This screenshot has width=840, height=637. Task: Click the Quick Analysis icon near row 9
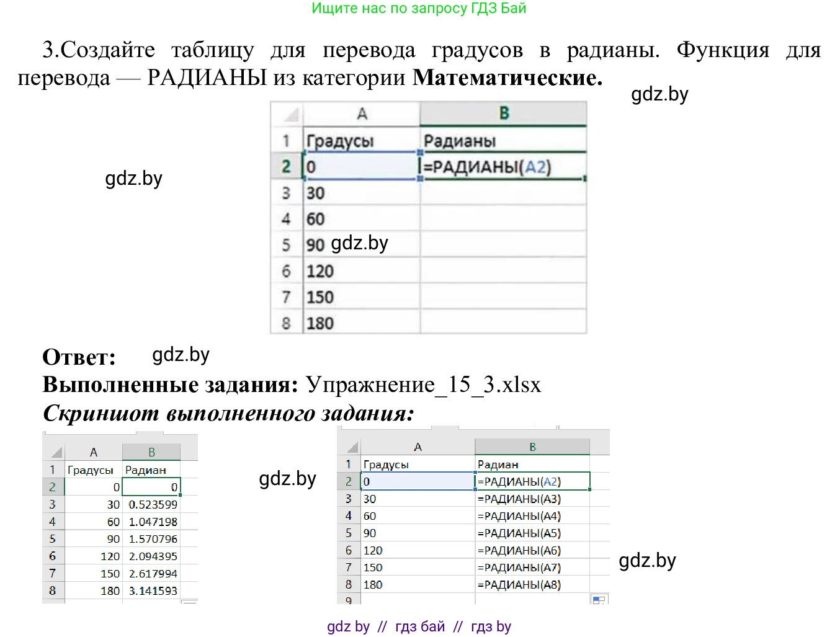click(x=599, y=600)
